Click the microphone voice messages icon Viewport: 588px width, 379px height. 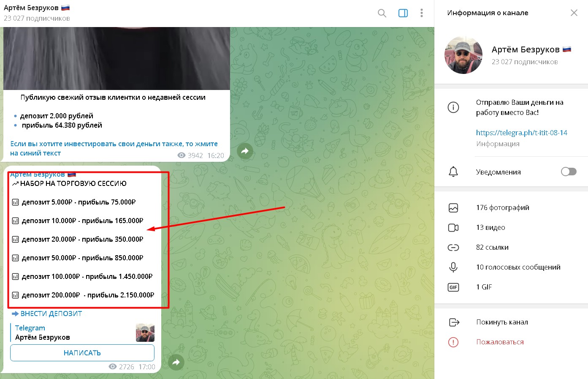[x=453, y=267]
